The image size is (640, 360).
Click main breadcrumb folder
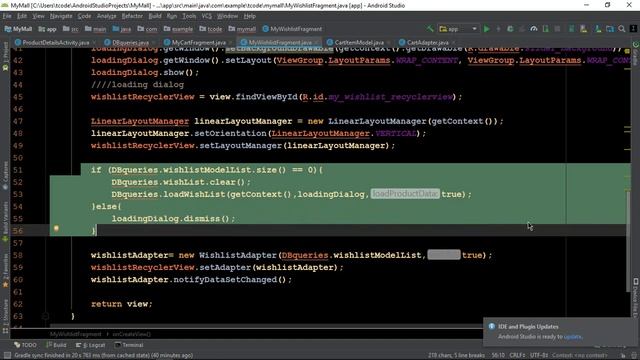[96, 29]
